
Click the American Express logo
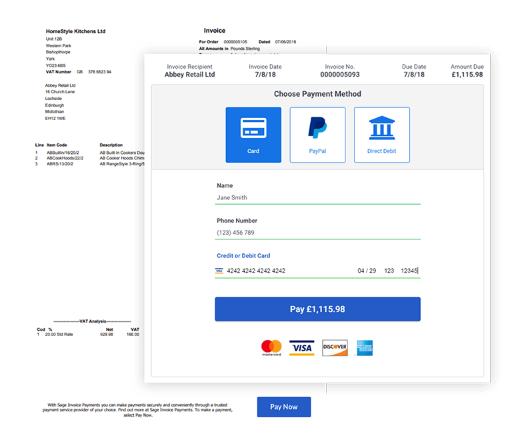[365, 348]
